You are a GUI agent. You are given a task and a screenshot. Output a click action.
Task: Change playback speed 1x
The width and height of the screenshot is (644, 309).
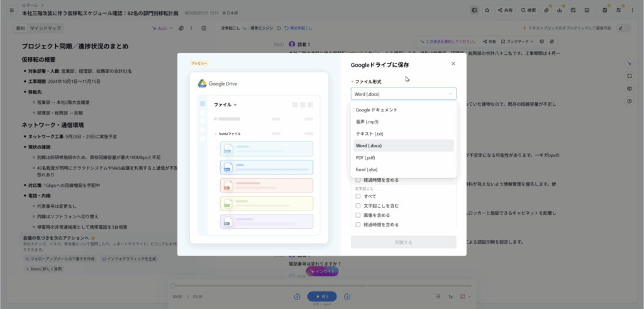(x=450, y=296)
